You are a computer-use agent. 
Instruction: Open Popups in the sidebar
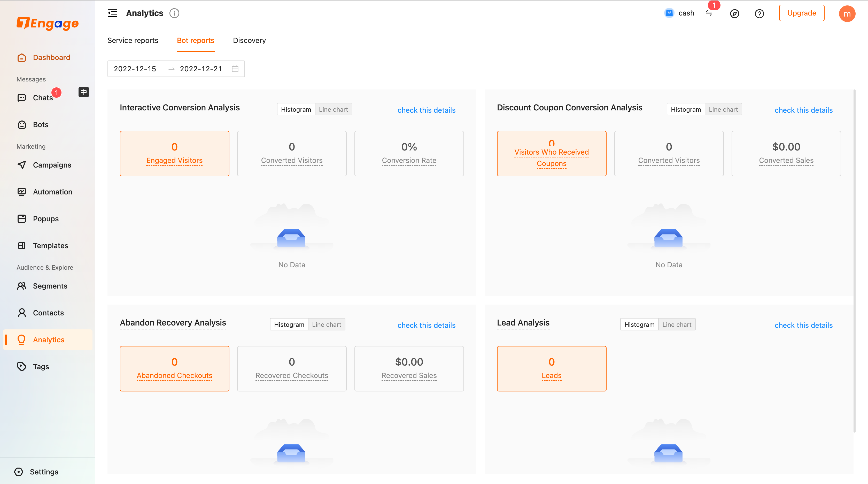tap(48, 218)
